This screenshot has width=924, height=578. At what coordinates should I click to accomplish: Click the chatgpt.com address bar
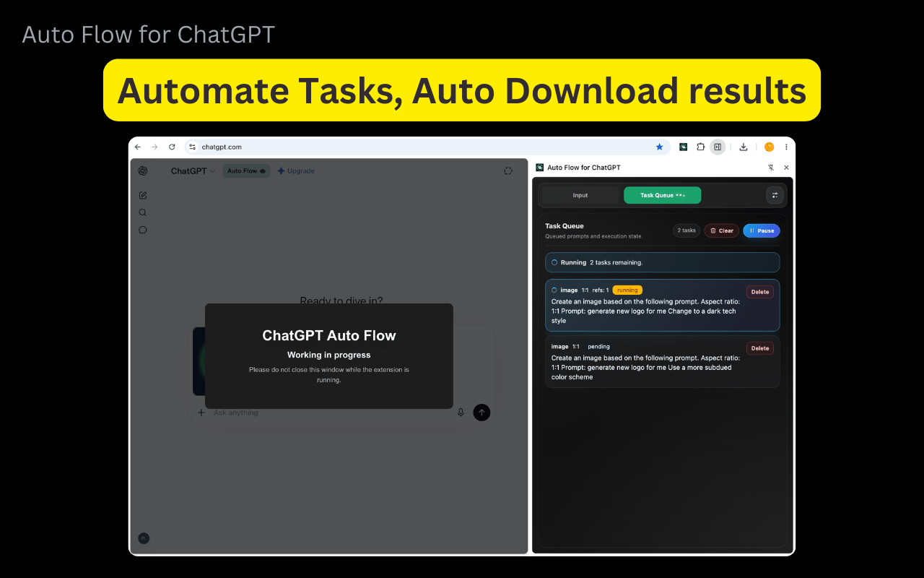point(426,147)
